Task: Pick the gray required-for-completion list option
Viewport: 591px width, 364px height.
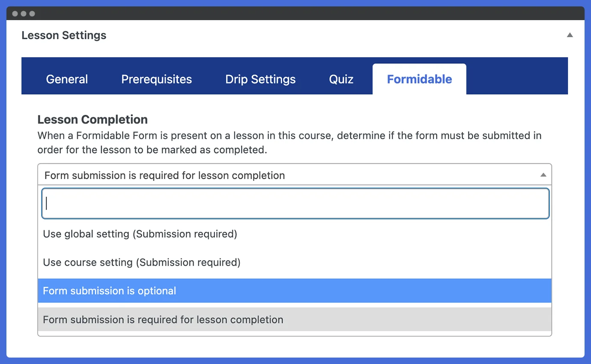Action: point(163,320)
